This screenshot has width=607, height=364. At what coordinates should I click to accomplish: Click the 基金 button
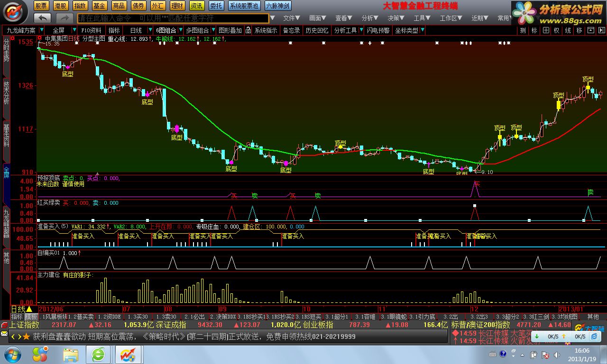100,6
